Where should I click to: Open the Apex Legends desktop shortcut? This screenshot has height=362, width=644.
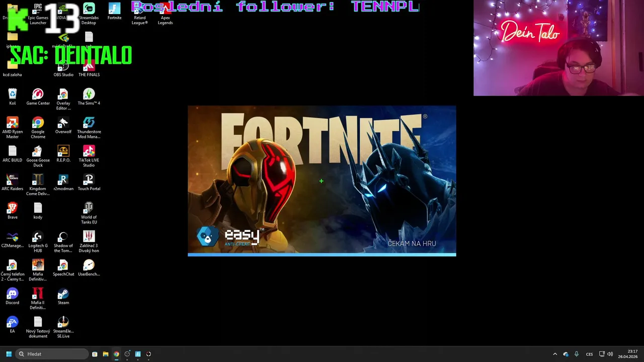pyautogui.click(x=165, y=14)
